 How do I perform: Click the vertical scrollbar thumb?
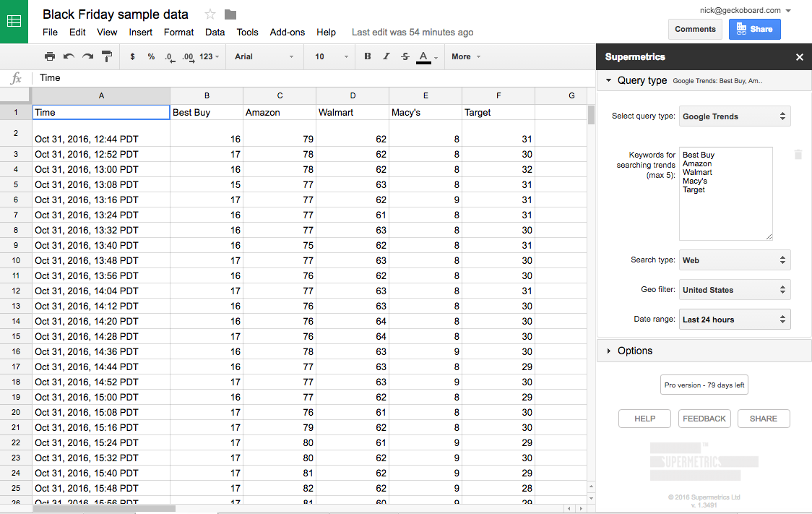[591, 114]
